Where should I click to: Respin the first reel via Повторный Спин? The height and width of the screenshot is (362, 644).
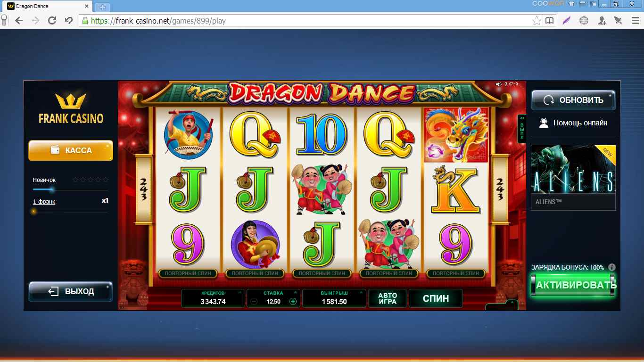pos(188,273)
